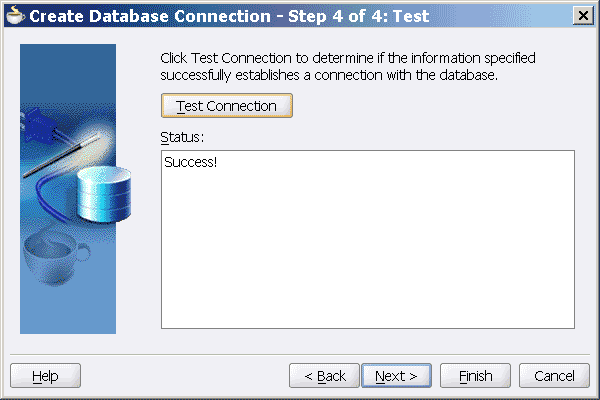Finish creating the database connection
Viewport: 600px width, 400px height.
coord(476,376)
